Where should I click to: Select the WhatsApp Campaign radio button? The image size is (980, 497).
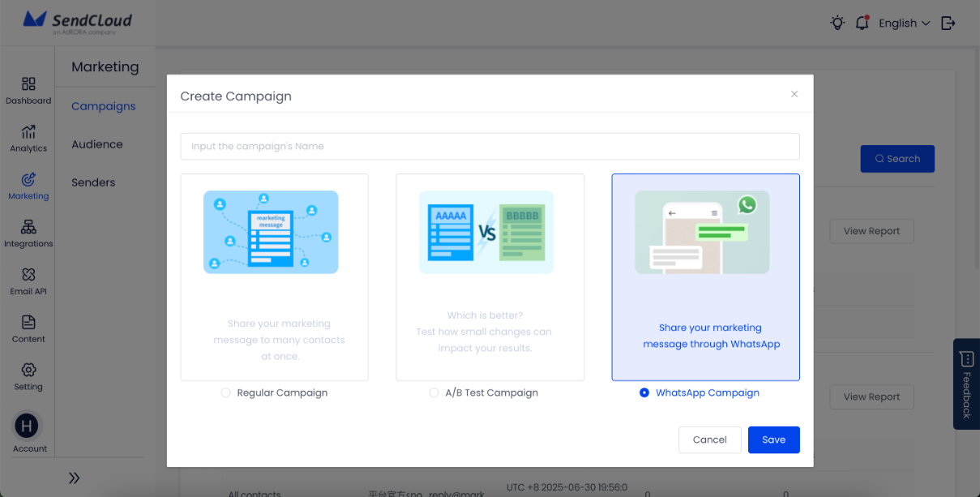(644, 392)
